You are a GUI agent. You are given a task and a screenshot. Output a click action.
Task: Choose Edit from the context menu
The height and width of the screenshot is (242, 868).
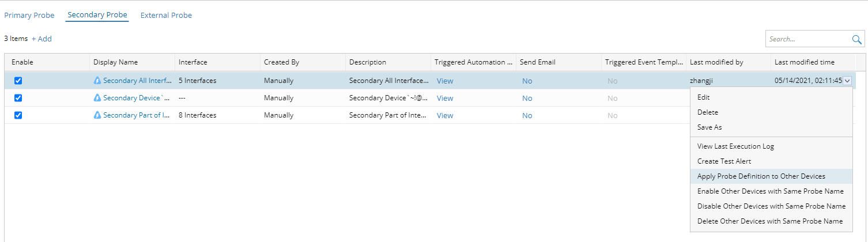point(704,97)
